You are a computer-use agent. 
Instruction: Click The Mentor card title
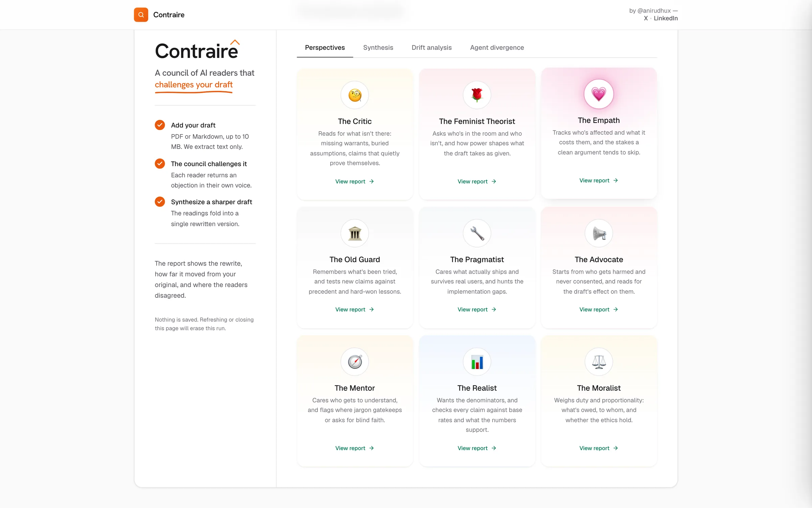coord(355,388)
